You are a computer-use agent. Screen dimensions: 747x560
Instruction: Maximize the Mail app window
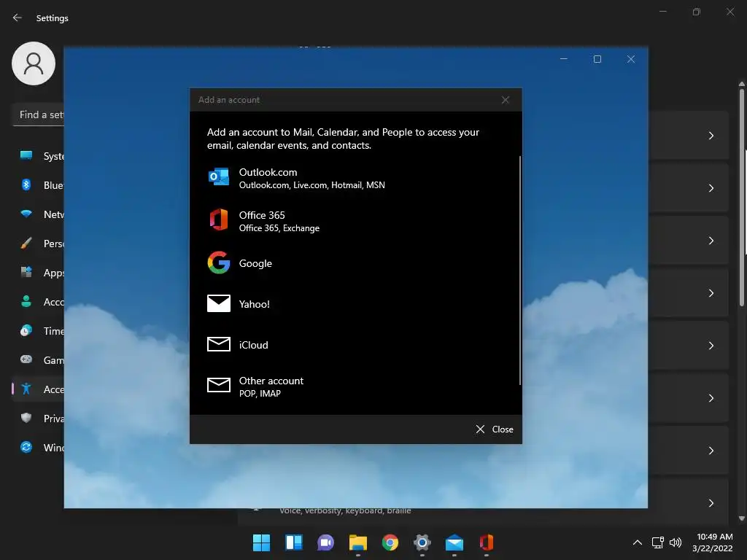click(597, 59)
